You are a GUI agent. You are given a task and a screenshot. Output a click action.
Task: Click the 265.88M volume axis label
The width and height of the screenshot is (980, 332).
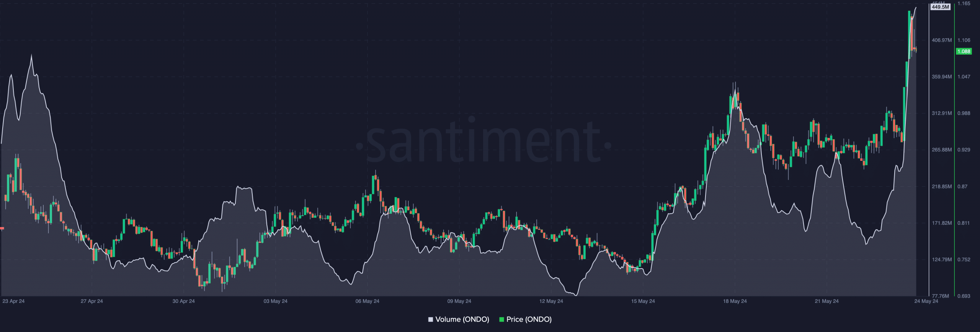[942, 150]
